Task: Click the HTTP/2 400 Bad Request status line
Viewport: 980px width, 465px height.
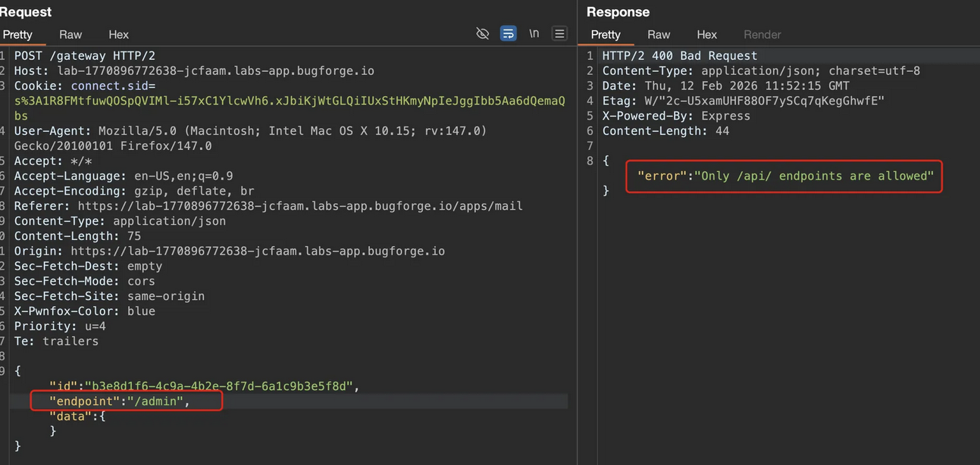Action: tap(679, 56)
